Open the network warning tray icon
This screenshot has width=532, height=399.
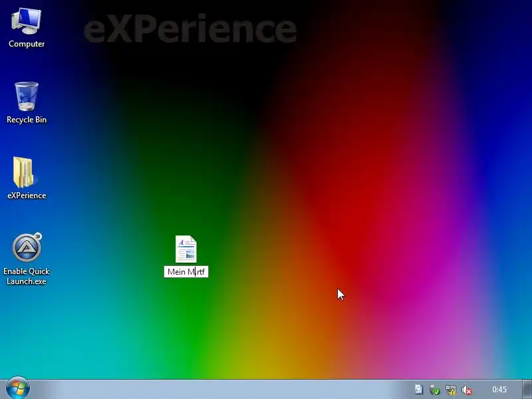pos(451,390)
